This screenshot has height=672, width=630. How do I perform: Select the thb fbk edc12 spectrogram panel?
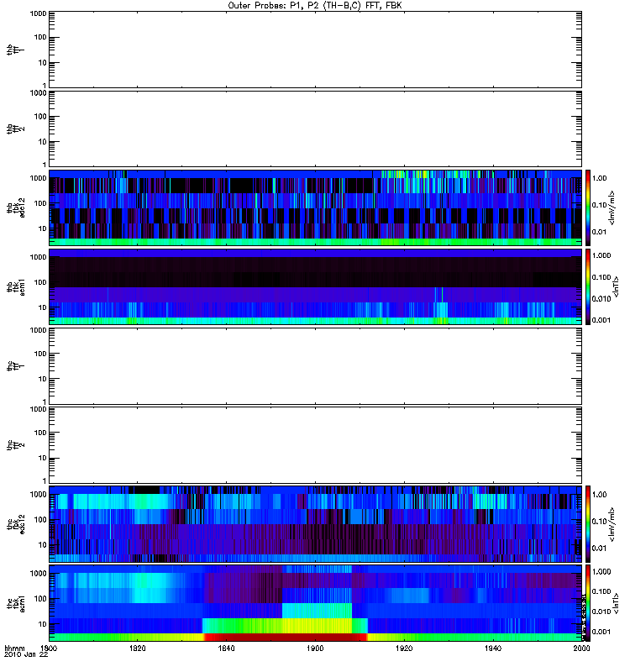pyautogui.click(x=315, y=207)
